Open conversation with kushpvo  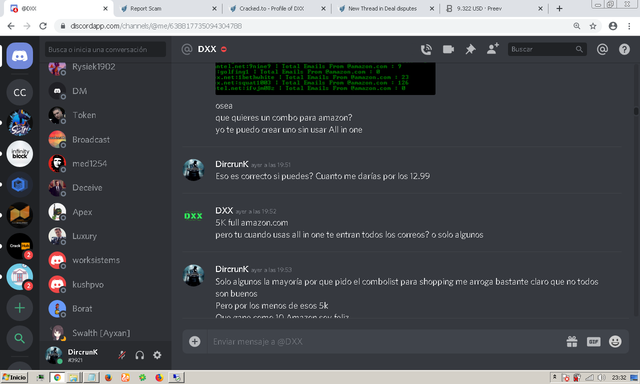pos(105,284)
